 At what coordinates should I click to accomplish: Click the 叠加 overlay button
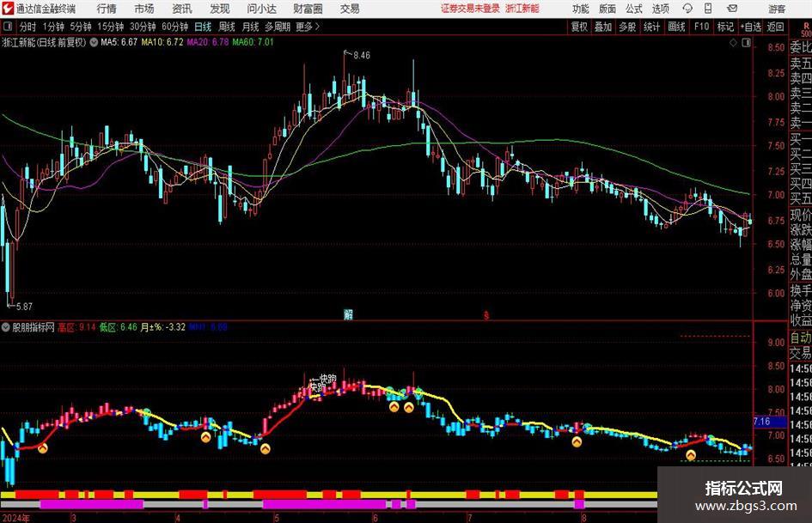(x=603, y=27)
